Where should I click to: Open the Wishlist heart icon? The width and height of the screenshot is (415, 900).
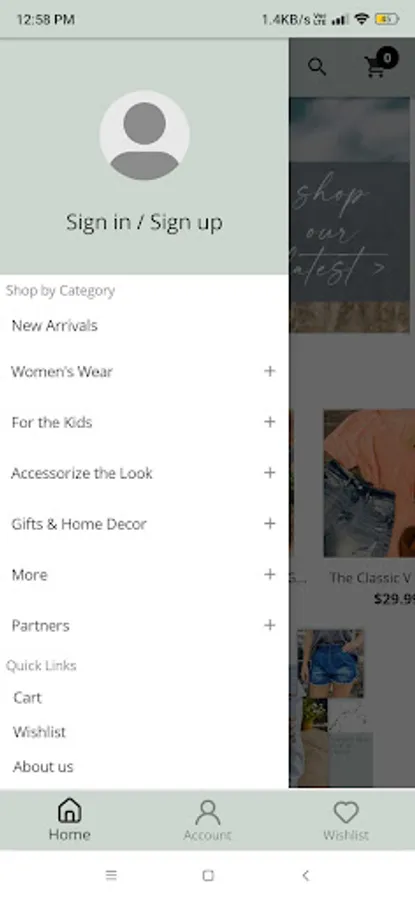[346, 812]
